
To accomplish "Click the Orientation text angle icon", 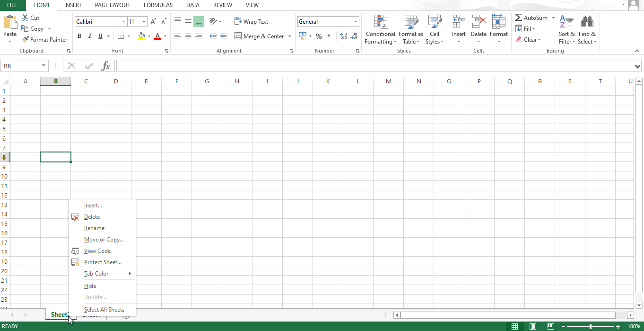I will click(x=213, y=21).
